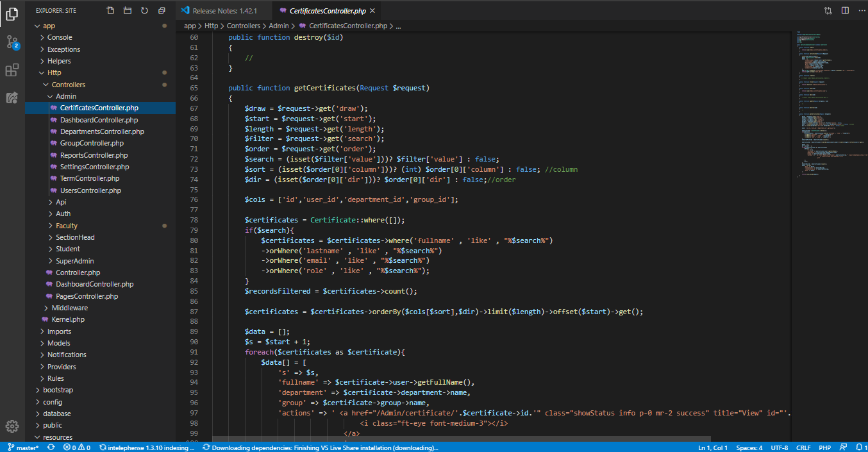The height and width of the screenshot is (452, 868).
Task: Expand the Console folder
Action: coord(100,37)
